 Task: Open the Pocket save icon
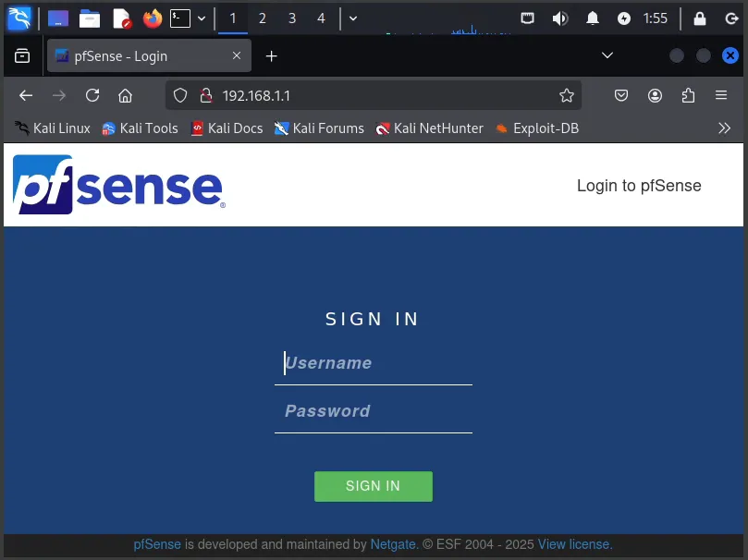(x=621, y=96)
